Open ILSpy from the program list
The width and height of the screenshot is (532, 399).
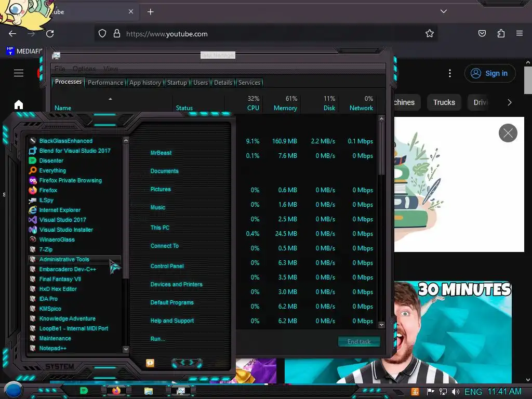46,200
